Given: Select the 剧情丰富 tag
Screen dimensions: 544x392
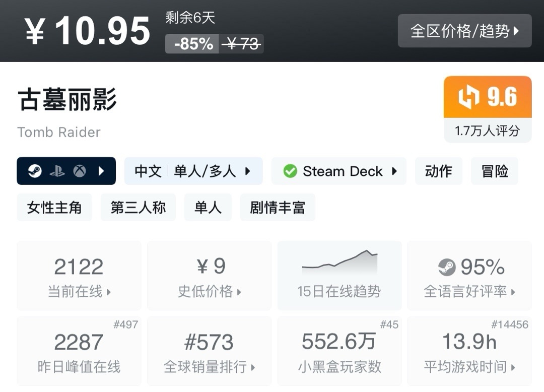Looking at the screenshot, I should point(278,208).
